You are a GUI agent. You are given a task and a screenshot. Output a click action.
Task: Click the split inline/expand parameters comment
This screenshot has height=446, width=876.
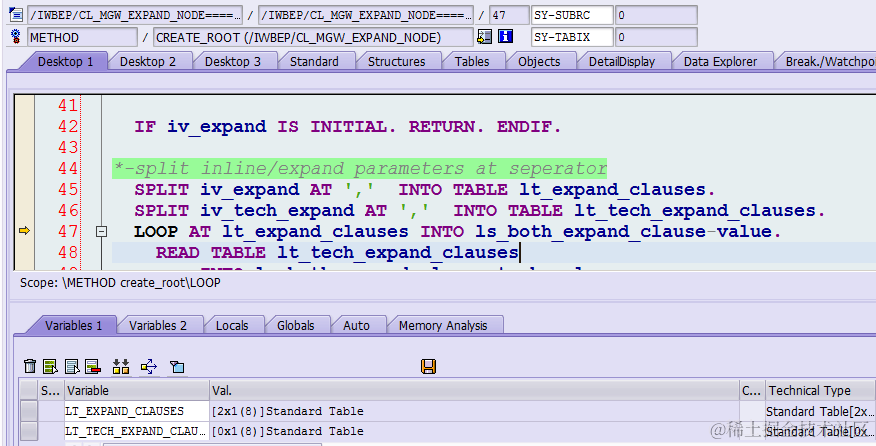coord(360,168)
